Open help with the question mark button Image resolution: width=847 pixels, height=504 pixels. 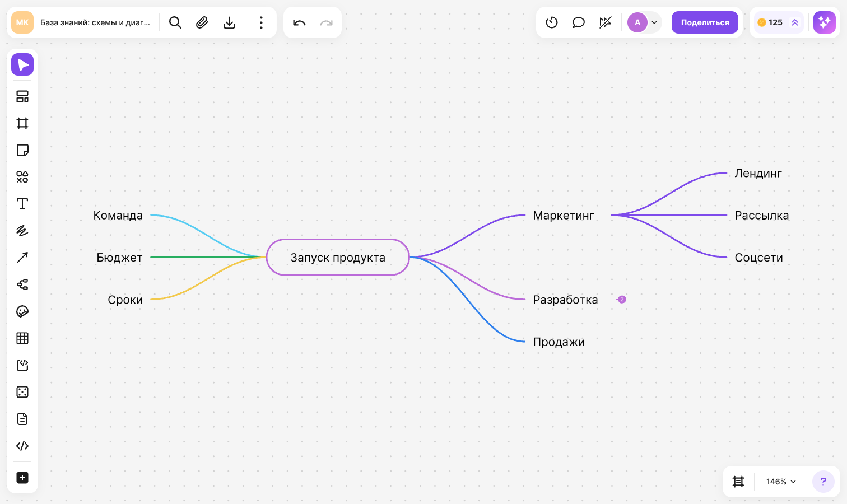[x=823, y=482]
